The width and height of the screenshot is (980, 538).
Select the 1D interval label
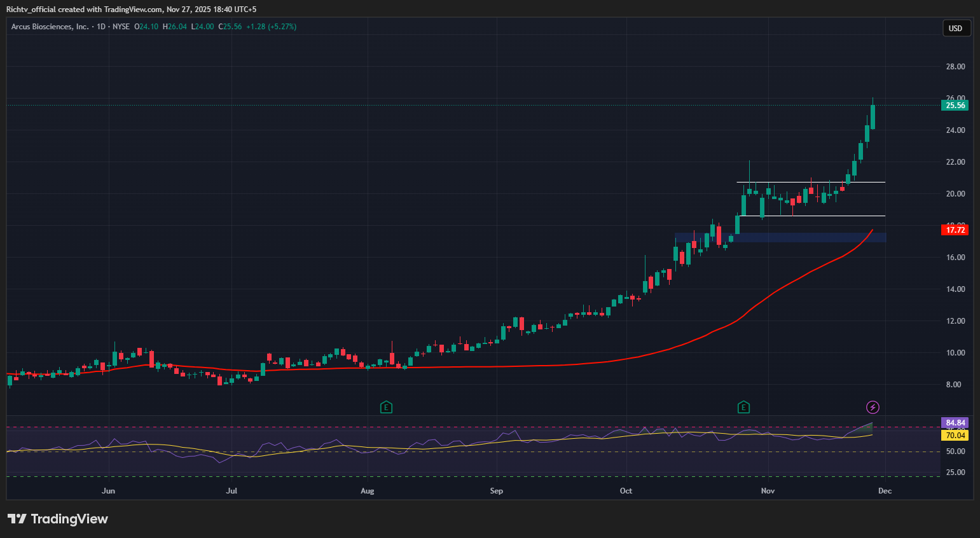(x=101, y=27)
